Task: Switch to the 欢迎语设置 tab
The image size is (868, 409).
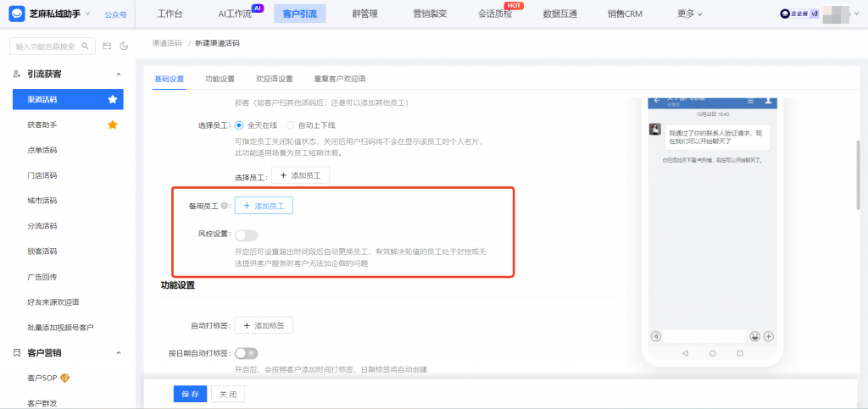Action: (x=274, y=79)
